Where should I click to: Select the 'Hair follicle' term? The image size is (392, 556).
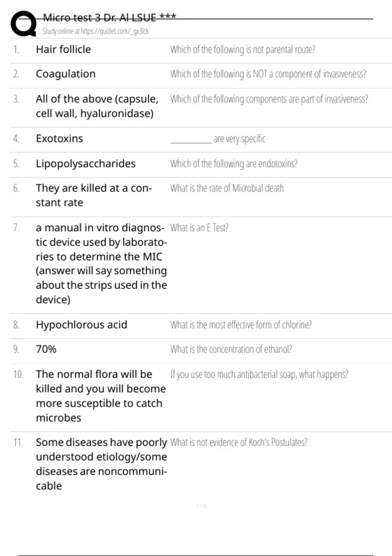coord(63,49)
